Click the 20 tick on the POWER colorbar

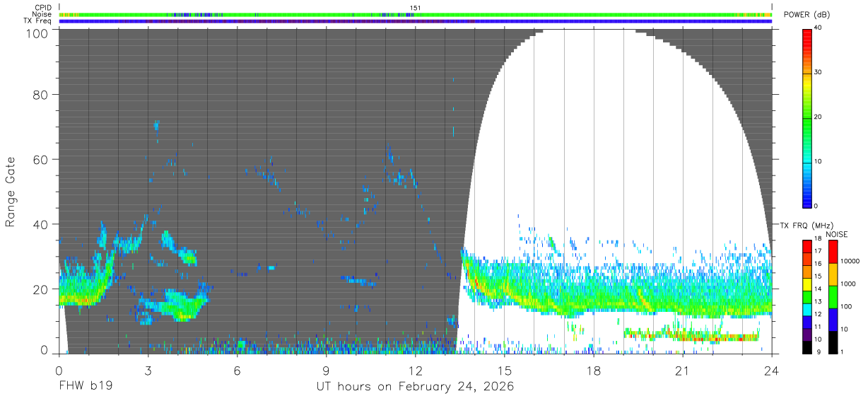tap(819, 117)
